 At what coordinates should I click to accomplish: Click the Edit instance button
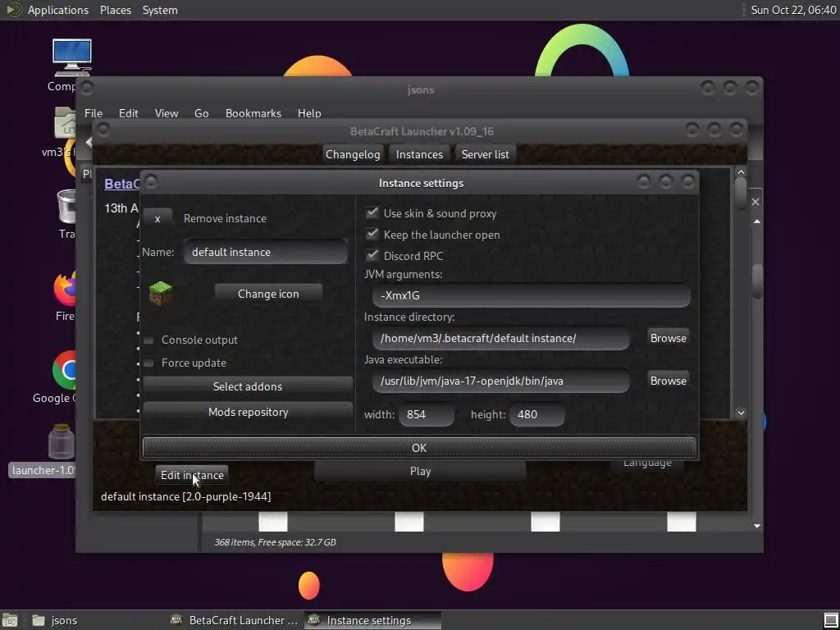192,475
